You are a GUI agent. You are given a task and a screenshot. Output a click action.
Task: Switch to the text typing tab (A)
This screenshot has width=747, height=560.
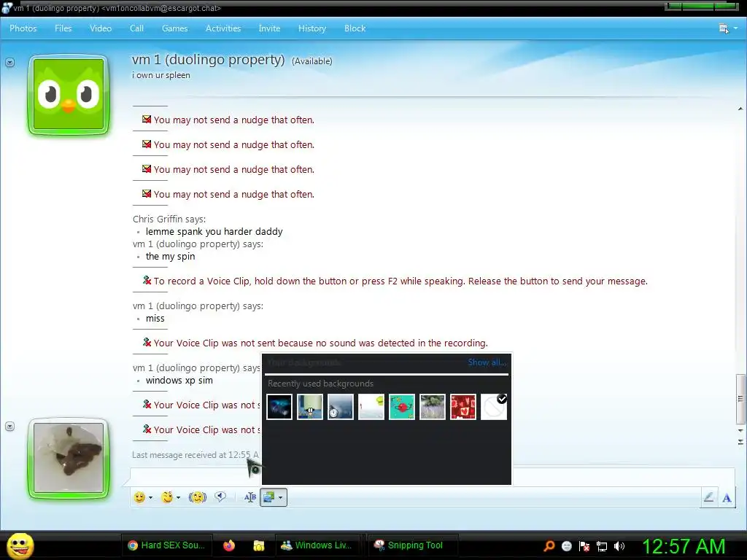pyautogui.click(x=727, y=497)
